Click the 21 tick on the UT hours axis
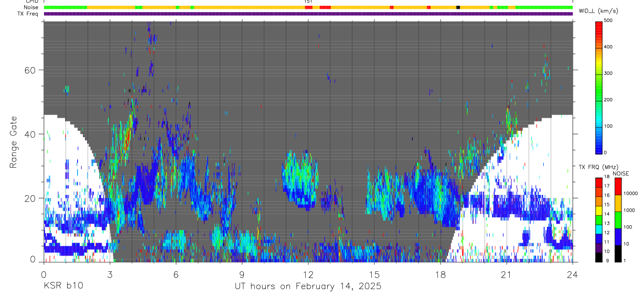The height and width of the screenshot is (297, 644). point(506,274)
